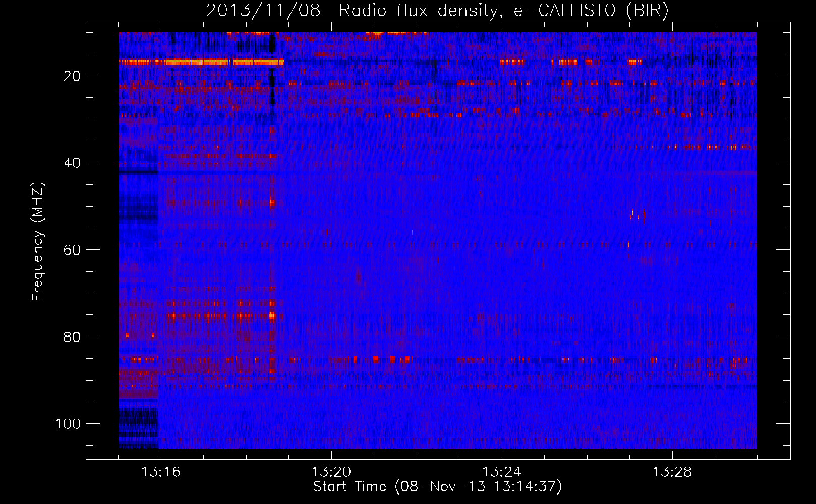The height and width of the screenshot is (504, 816).
Task: Click the 'Frequency (MHZ)' axis label
Action: tap(38, 241)
